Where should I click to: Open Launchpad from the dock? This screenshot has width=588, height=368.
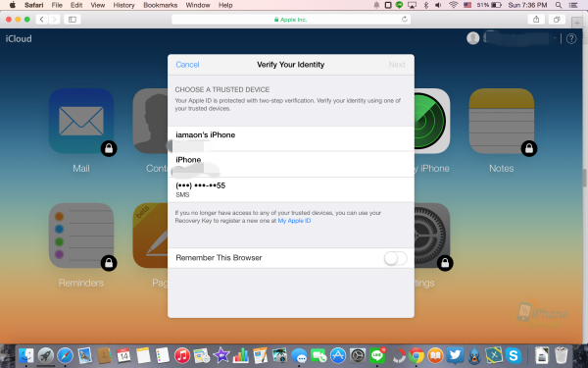(x=45, y=355)
